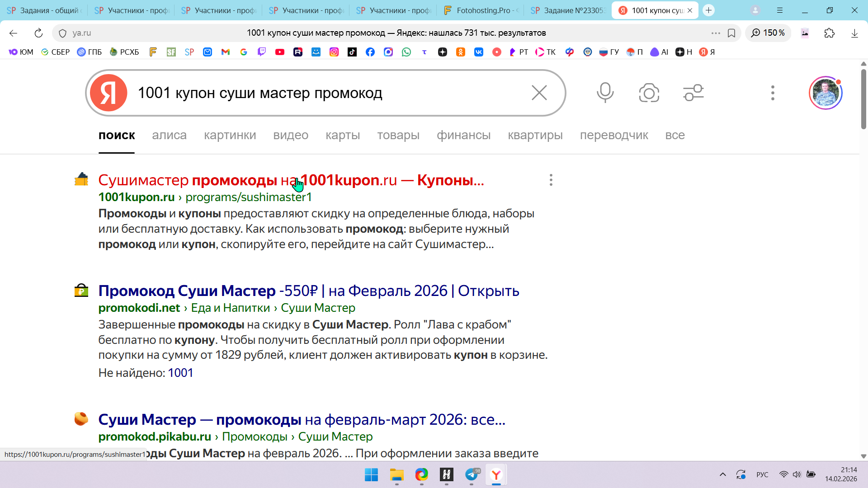Click the Yandex logo button
The width and height of the screenshot is (868, 488).
click(x=108, y=93)
